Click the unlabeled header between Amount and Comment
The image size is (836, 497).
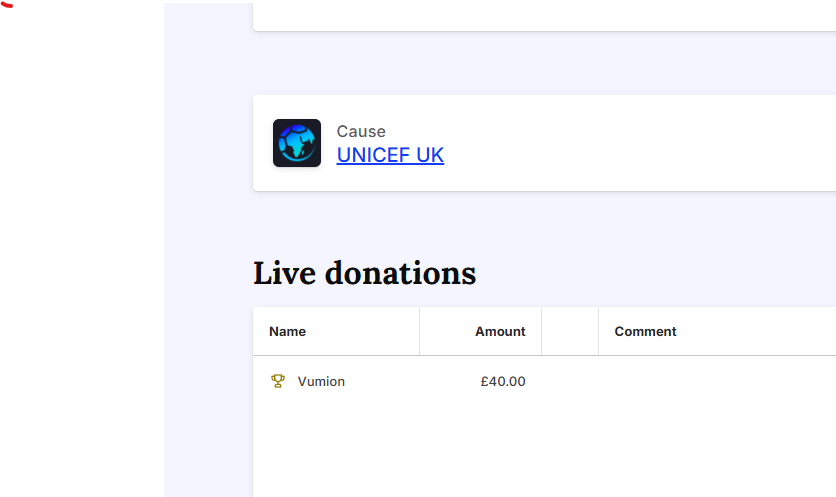pos(570,331)
